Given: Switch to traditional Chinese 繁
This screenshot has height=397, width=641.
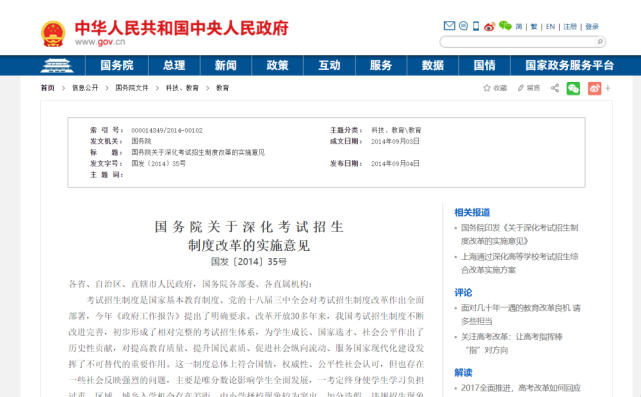Looking at the screenshot, I should click(x=534, y=27).
